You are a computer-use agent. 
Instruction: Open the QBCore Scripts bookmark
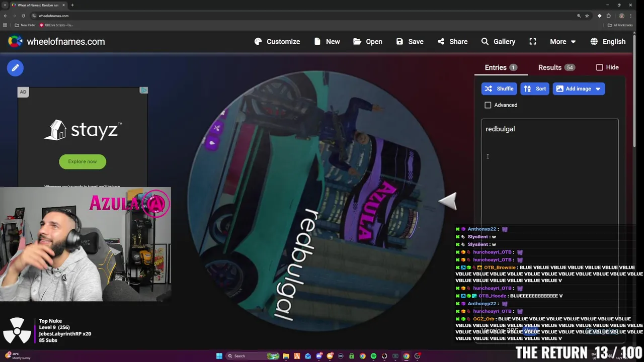56,25
